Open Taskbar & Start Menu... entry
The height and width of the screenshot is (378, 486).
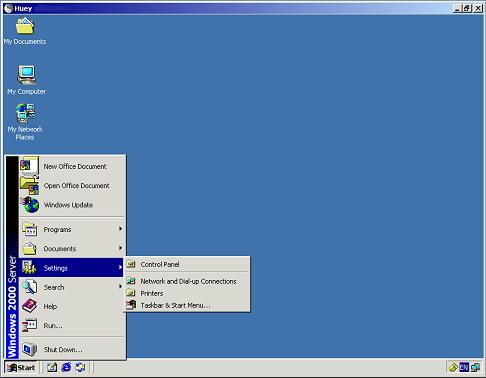(x=187, y=305)
